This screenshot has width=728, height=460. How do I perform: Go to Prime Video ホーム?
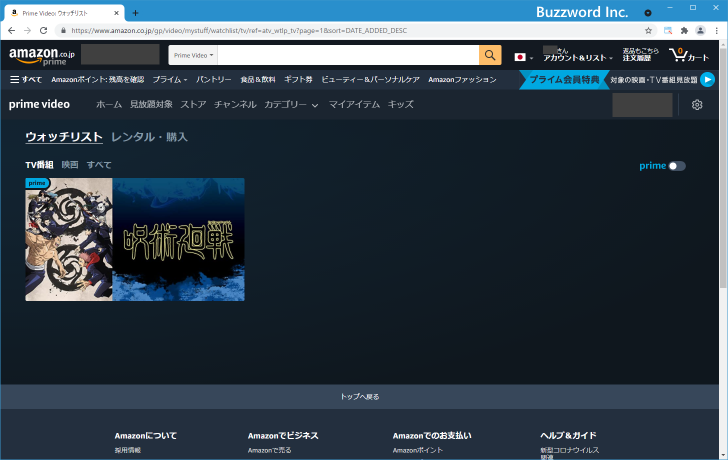109,105
